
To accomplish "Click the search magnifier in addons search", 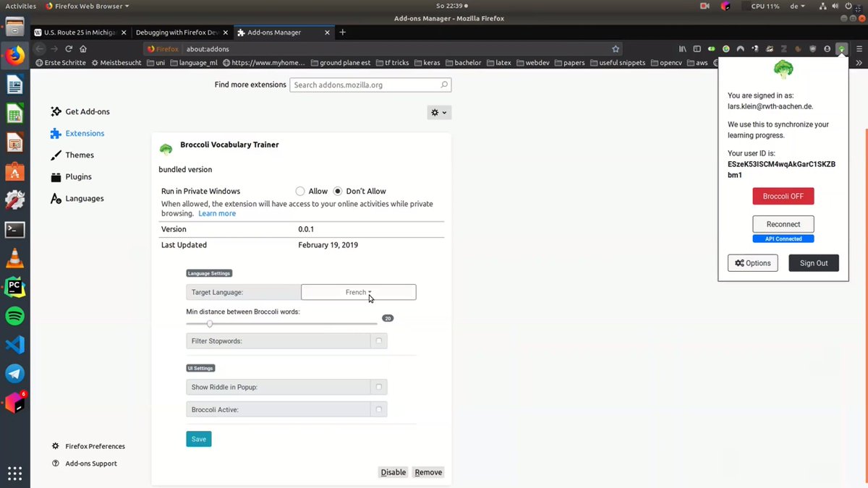I will tap(444, 85).
